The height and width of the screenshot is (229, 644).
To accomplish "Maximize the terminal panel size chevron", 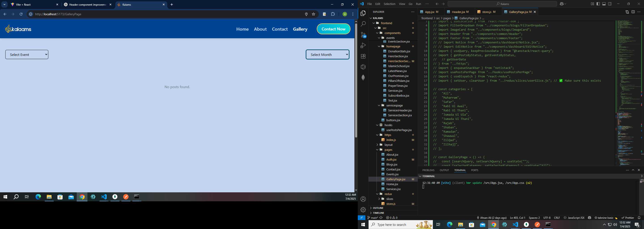I will click(633, 170).
